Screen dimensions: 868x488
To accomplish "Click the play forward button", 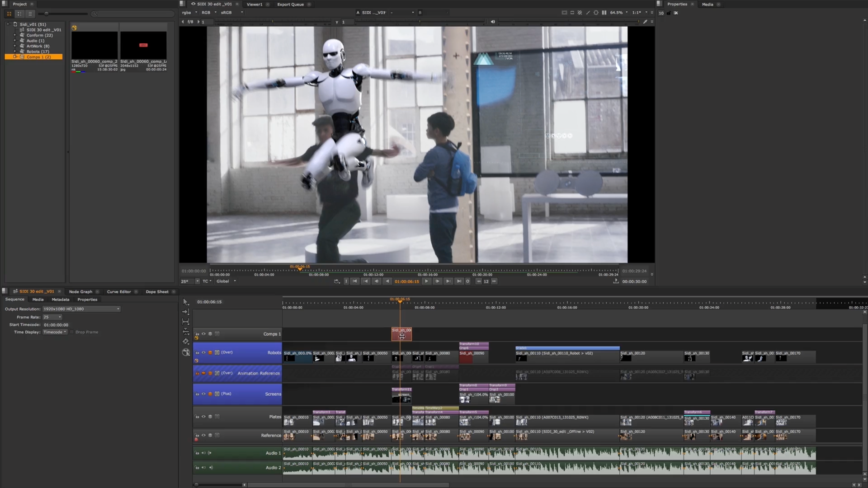I will point(426,281).
